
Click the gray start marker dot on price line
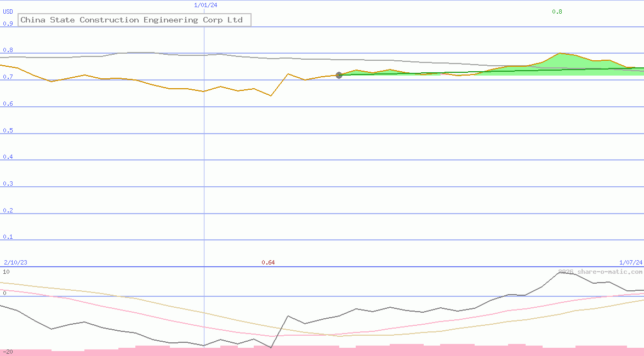click(x=339, y=75)
